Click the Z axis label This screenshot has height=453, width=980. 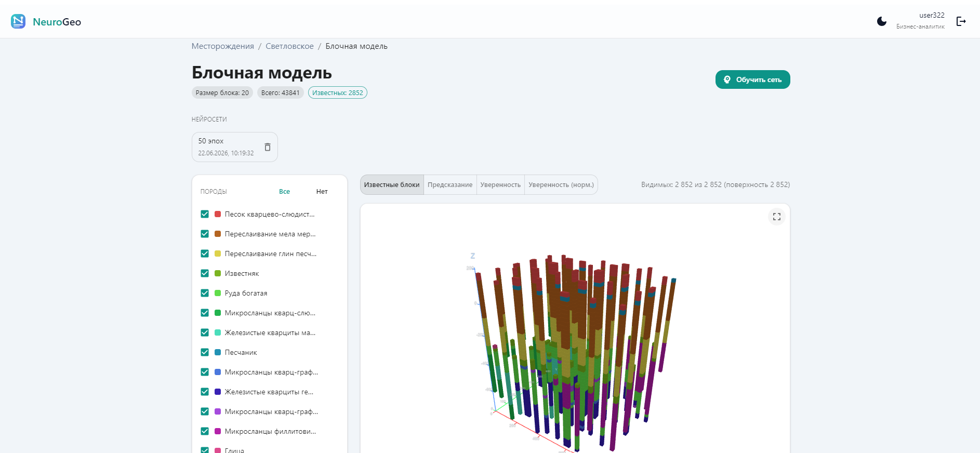(x=473, y=256)
